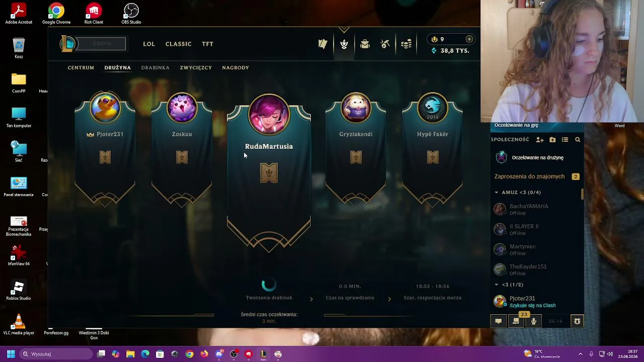Screen dimensions: 644x362
Task: Open the Roblox Studio desktop shortcut
Action: [x=19, y=291]
